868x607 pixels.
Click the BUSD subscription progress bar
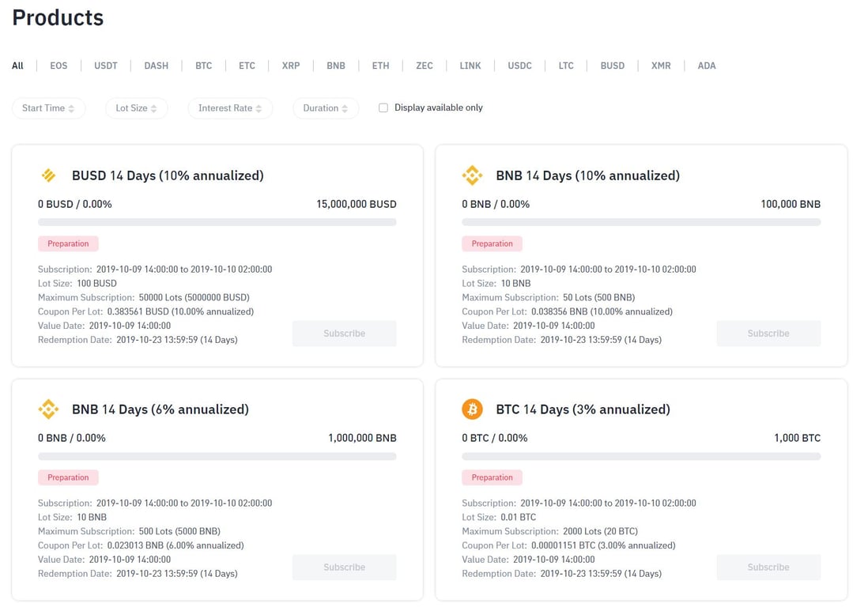click(x=217, y=223)
